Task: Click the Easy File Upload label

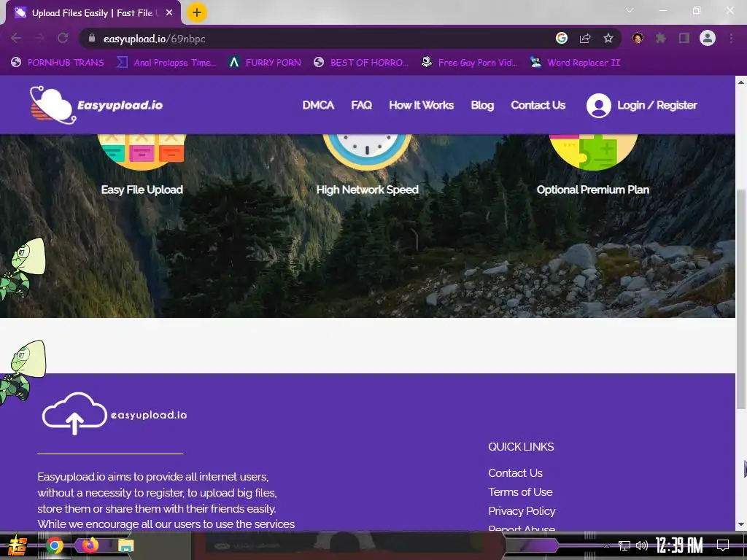Action: point(142,190)
